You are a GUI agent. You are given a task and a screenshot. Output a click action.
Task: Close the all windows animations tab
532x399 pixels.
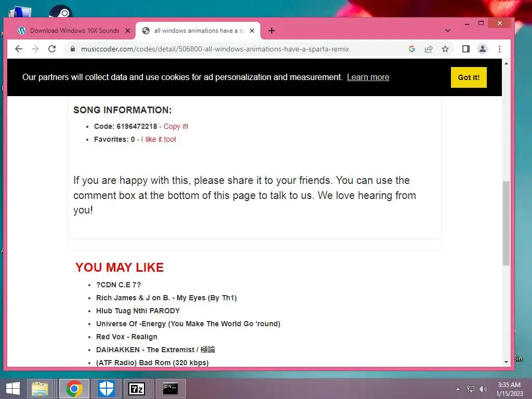point(252,31)
